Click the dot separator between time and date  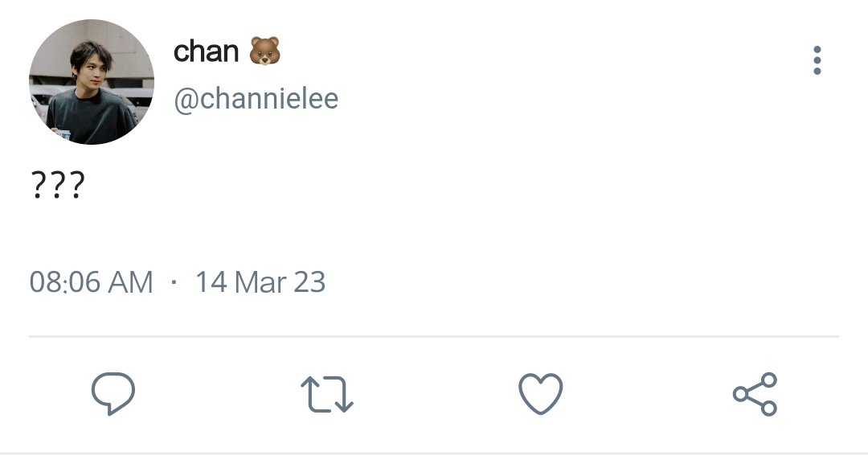pos(174,282)
